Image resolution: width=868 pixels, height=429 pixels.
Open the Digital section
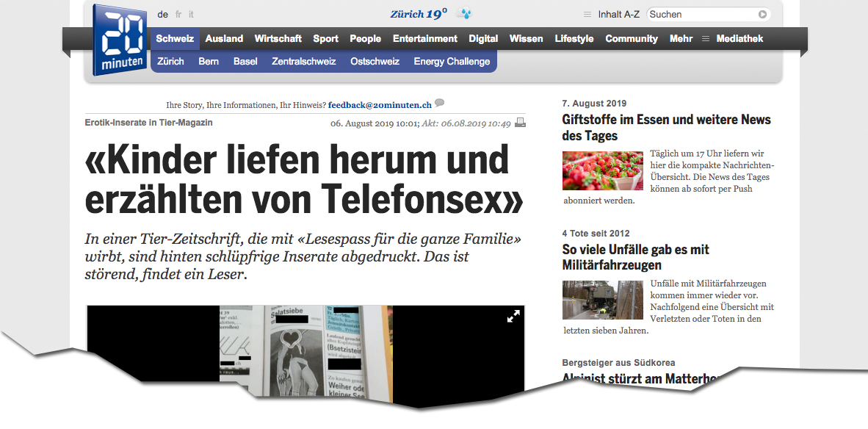(483, 39)
